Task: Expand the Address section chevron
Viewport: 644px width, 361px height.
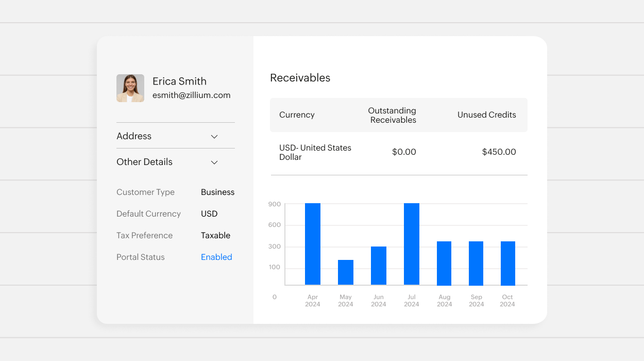Action: point(214,137)
